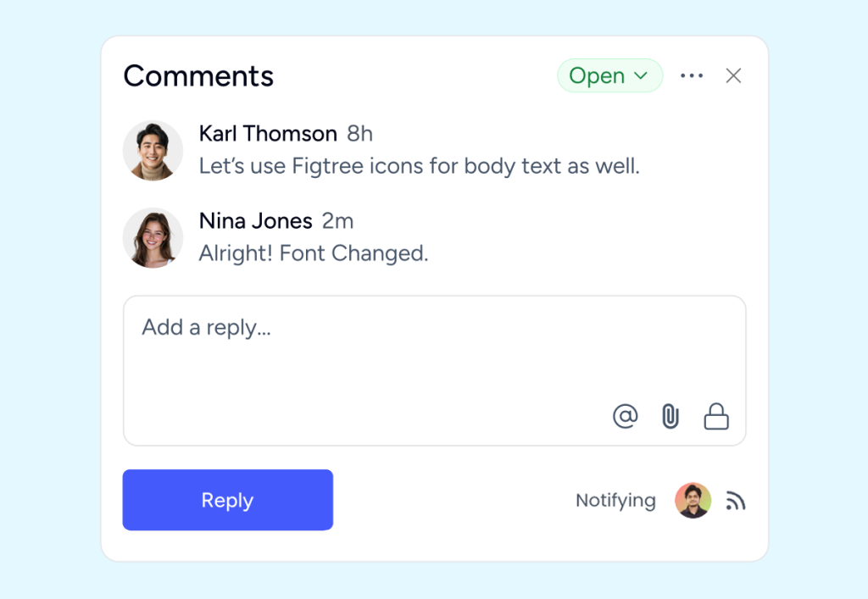Attach a file using the paperclip icon

click(670, 416)
